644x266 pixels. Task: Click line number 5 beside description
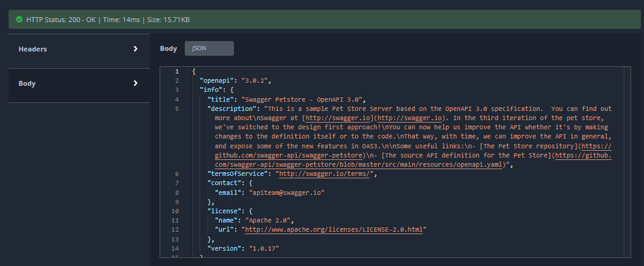(x=177, y=108)
